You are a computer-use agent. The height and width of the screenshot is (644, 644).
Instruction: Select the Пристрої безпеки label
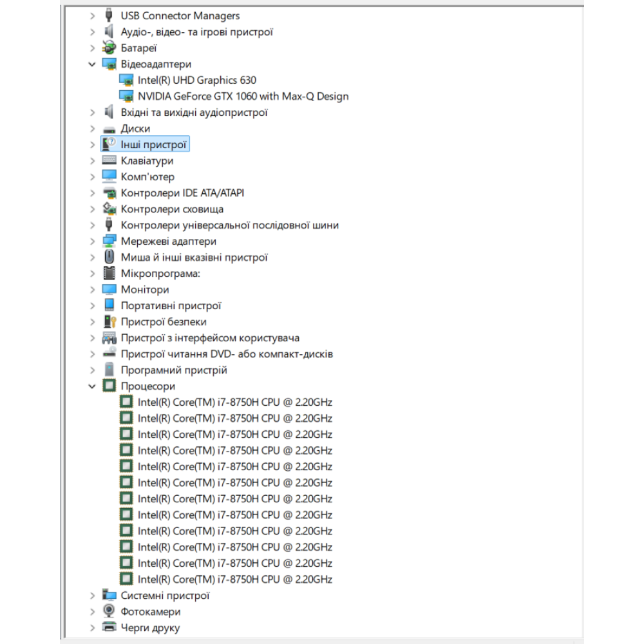coord(164,321)
